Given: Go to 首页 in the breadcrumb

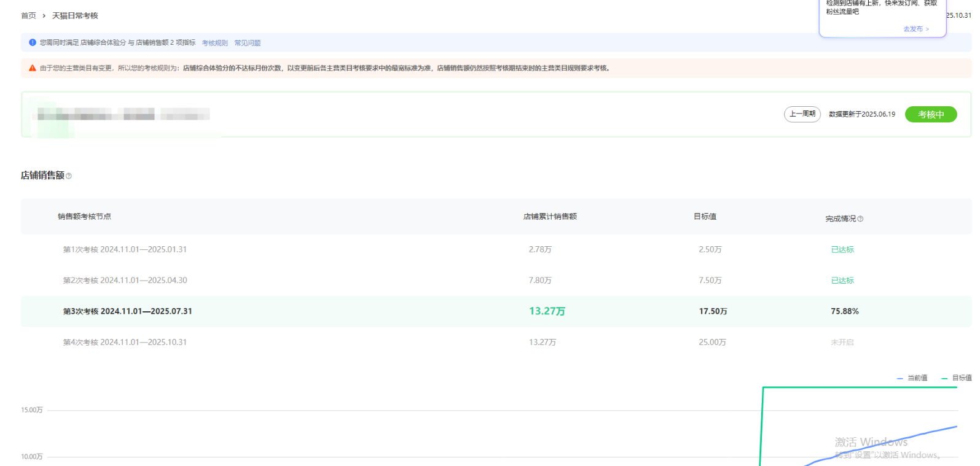Looking at the screenshot, I should (x=28, y=16).
